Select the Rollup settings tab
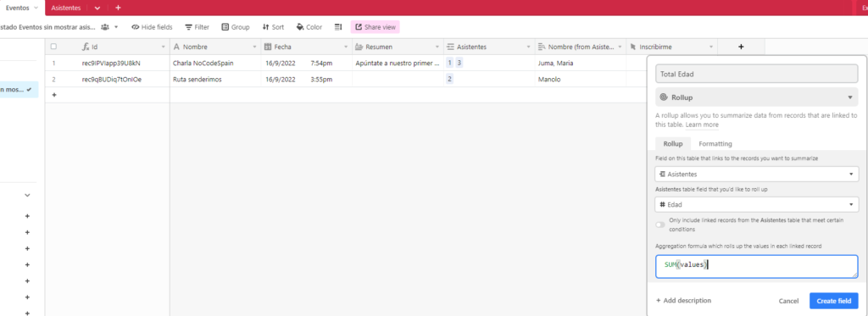 (672, 144)
